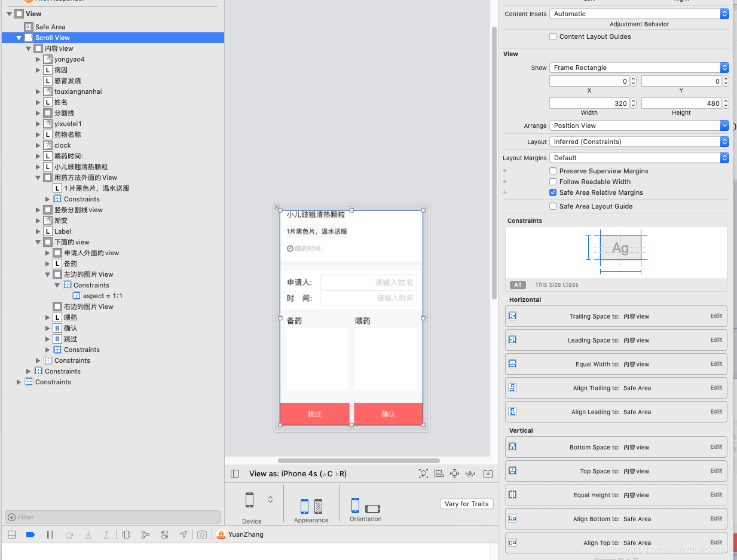Open the Embed In view icon

click(x=487, y=473)
